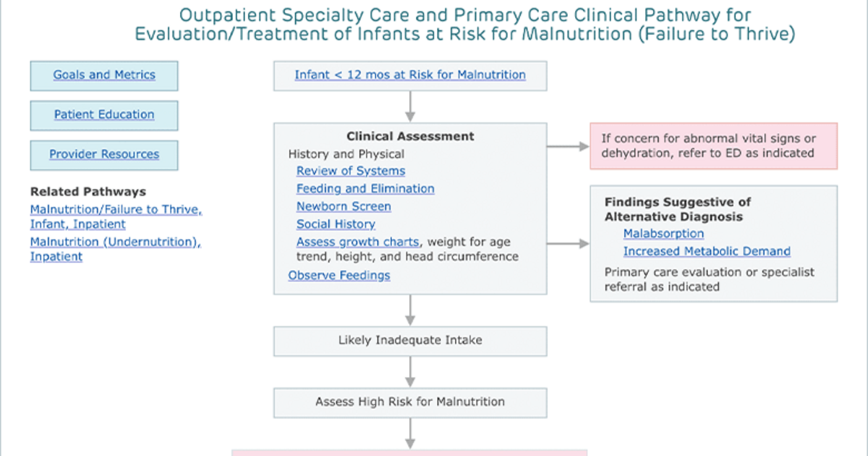This screenshot has height=456, width=868.
Task: Open Newborn Screen link
Action: 344,206
